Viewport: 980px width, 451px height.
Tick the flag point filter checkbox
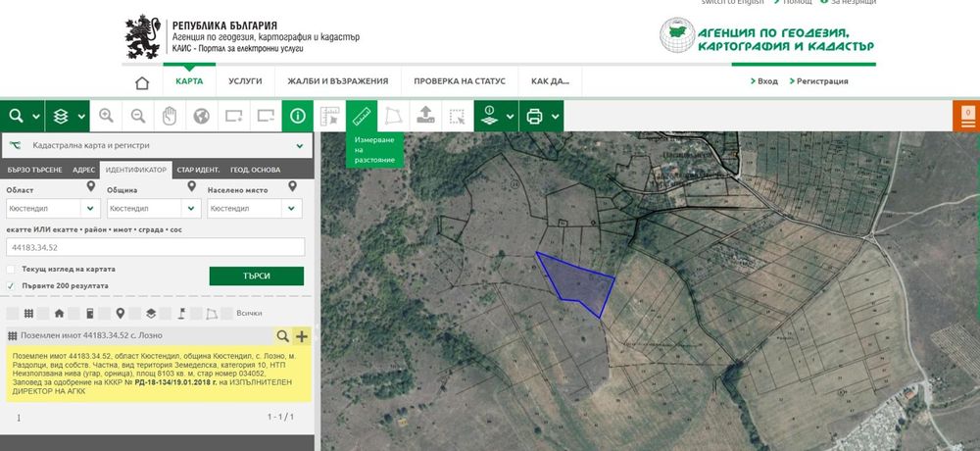[x=166, y=313]
